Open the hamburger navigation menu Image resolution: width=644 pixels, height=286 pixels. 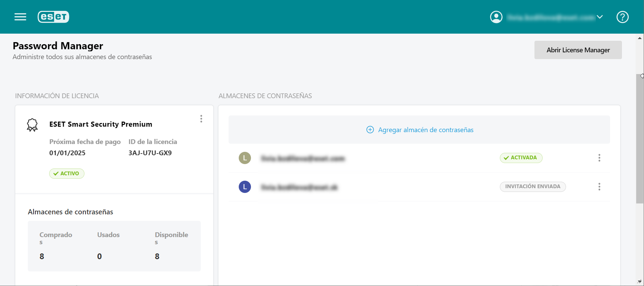[20, 17]
